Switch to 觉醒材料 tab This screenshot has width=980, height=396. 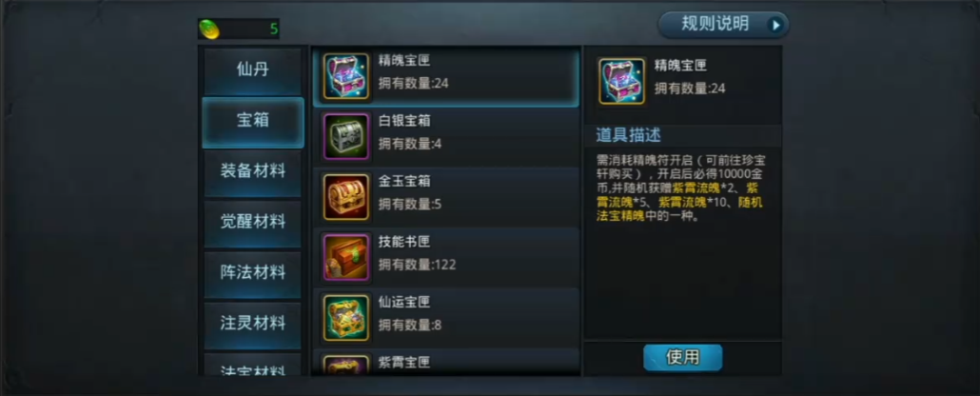[252, 222]
